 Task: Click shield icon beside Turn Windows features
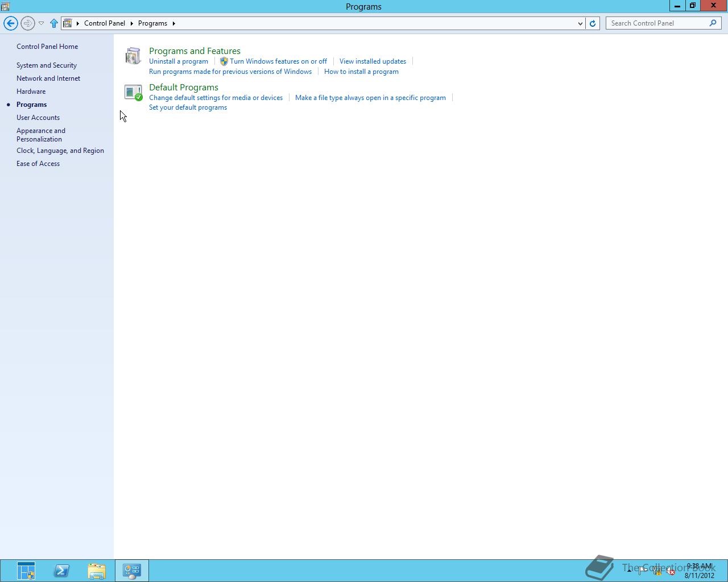224,61
